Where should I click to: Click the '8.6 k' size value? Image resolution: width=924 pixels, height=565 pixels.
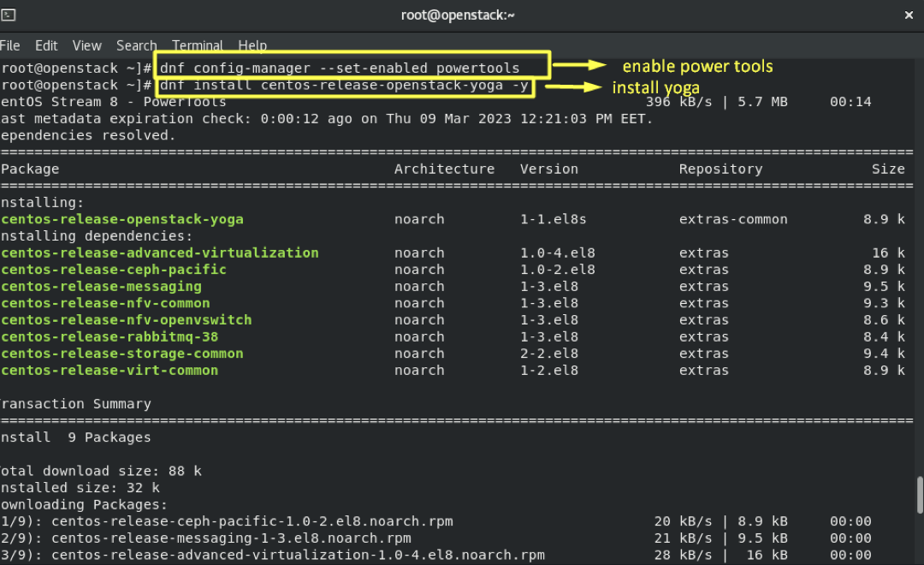(x=885, y=320)
